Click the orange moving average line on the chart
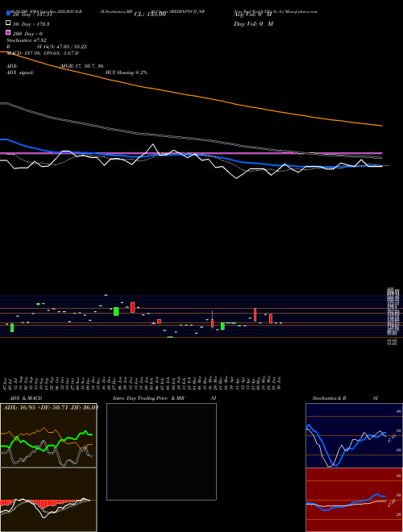The width and height of the screenshot is (403, 532). pos(190,95)
